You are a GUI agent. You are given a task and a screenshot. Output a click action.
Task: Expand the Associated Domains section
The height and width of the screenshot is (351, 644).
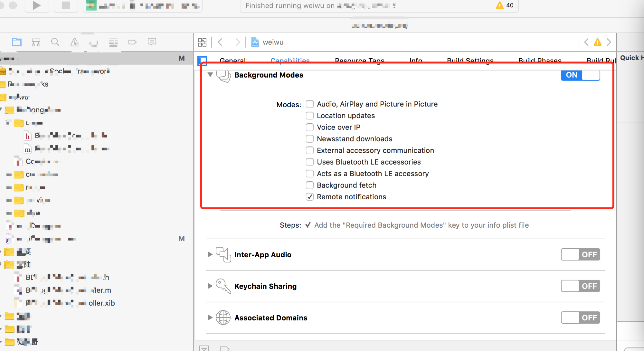click(210, 318)
